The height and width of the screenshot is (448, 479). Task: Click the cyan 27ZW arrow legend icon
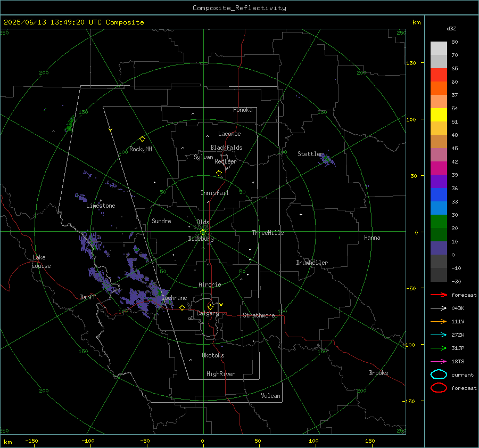(x=439, y=335)
